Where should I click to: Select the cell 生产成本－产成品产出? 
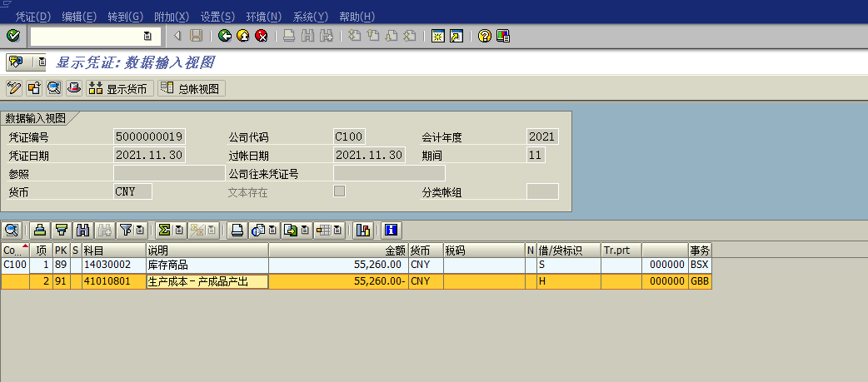click(x=207, y=281)
